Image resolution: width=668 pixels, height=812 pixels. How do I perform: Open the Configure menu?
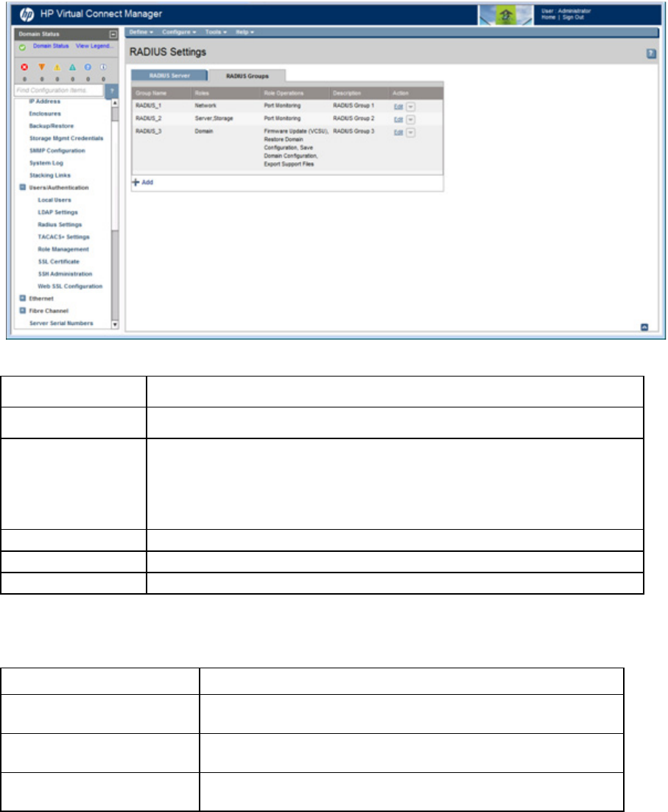pos(179,32)
